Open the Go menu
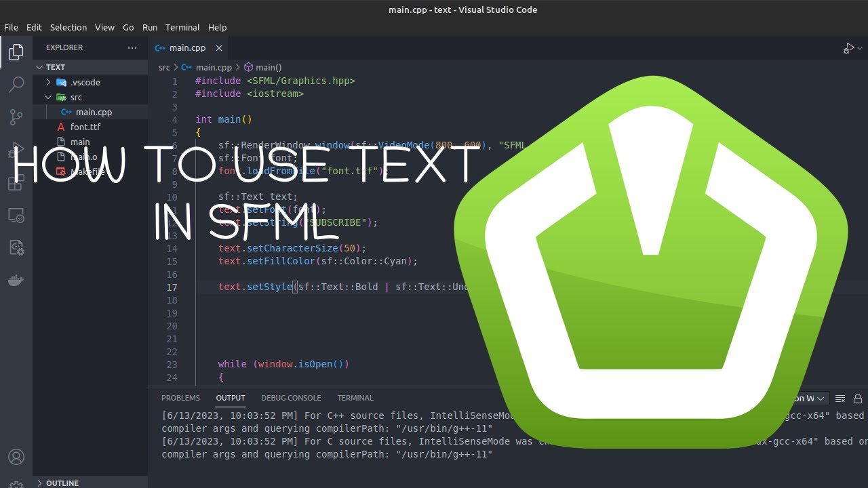The image size is (868, 488). tap(128, 27)
